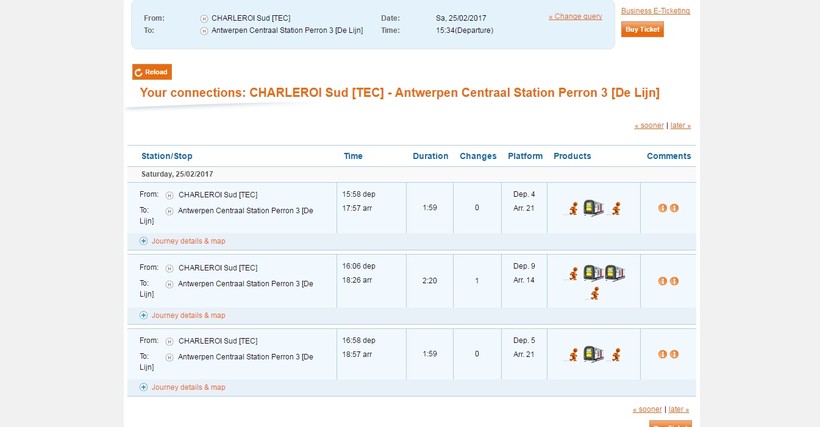Expand Journey details & map for the 16:58 departure
Image resolution: width=820 pixels, height=427 pixels.
188,387
